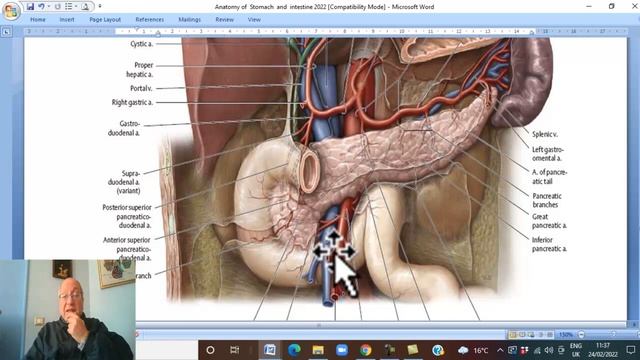Click the 'Cystic a.' label text
The width and height of the screenshot is (640, 360).
click(x=142, y=44)
